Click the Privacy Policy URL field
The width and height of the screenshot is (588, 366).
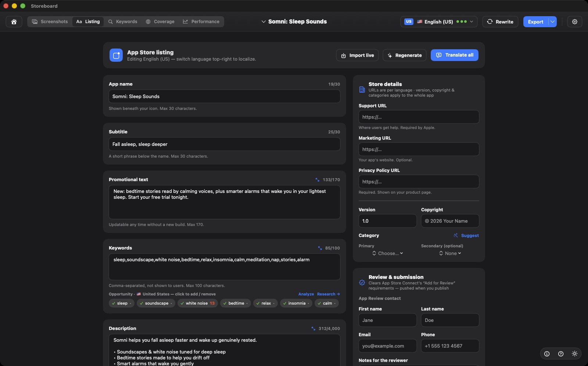pos(419,182)
